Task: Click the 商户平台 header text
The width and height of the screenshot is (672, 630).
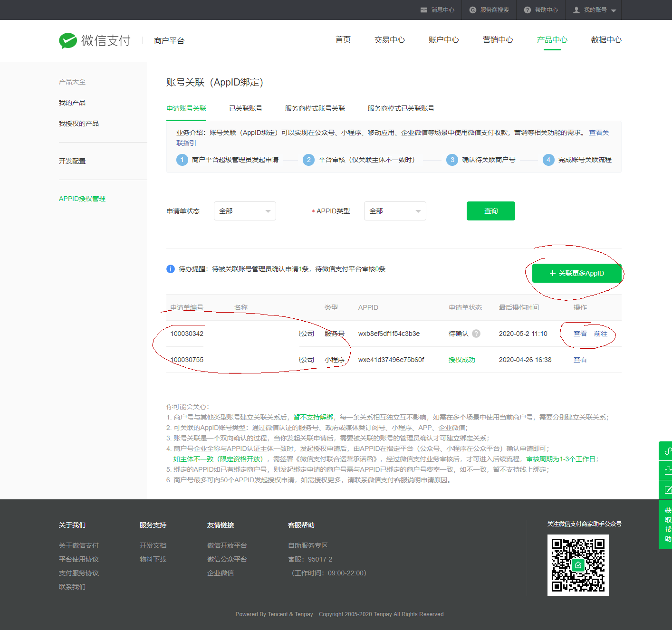Action: (x=169, y=41)
